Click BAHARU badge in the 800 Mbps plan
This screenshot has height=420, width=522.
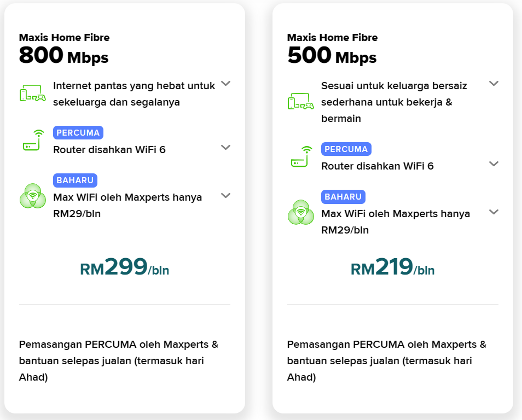click(75, 180)
